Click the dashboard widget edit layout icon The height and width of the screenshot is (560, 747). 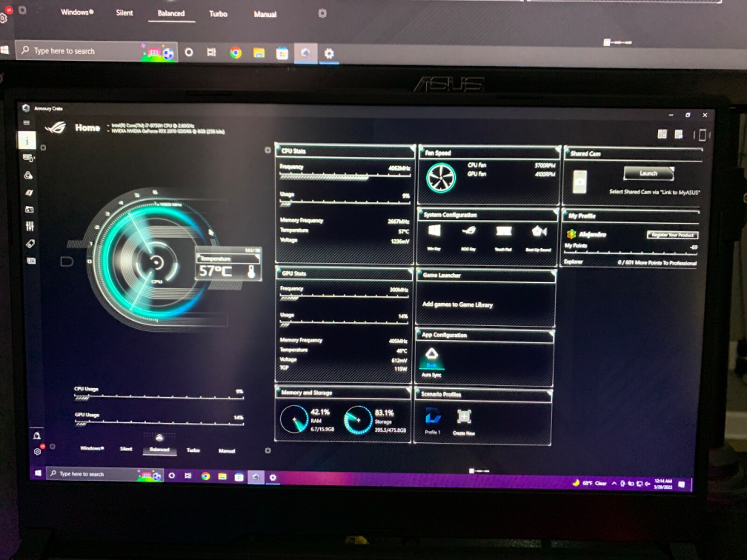pyautogui.click(x=679, y=134)
